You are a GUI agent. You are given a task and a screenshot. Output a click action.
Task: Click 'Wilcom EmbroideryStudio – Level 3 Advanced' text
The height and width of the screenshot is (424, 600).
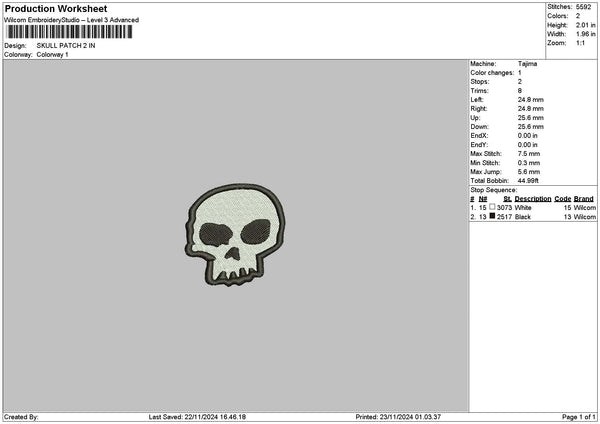click(x=72, y=20)
